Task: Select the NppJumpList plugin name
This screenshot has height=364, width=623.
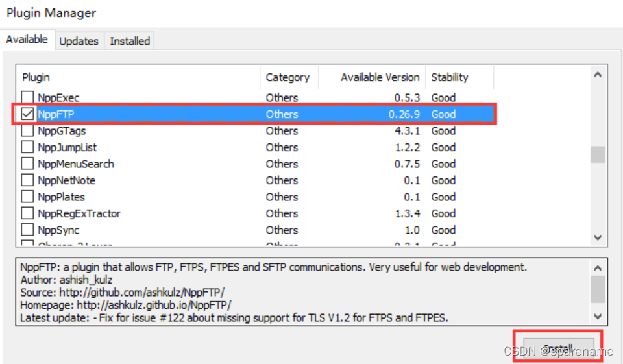Action: point(67,147)
